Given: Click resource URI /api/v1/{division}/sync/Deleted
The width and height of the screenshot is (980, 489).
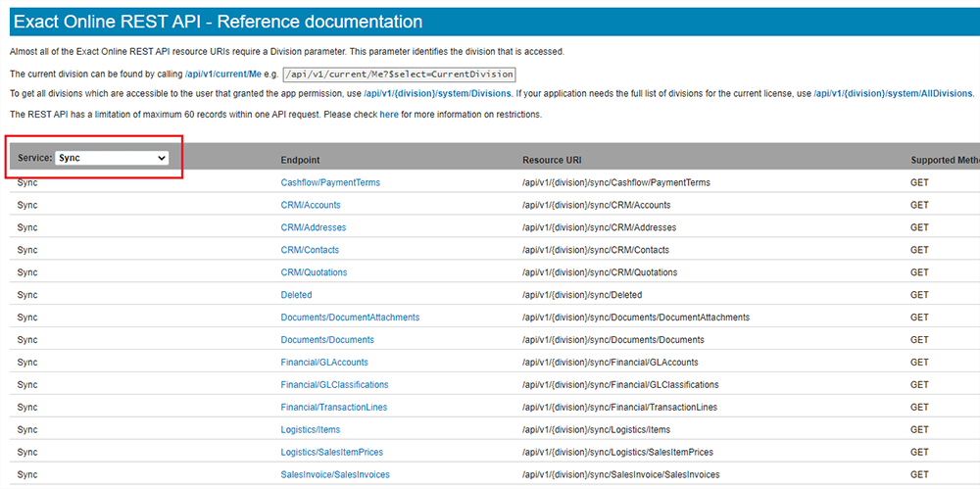Looking at the screenshot, I should [x=582, y=295].
